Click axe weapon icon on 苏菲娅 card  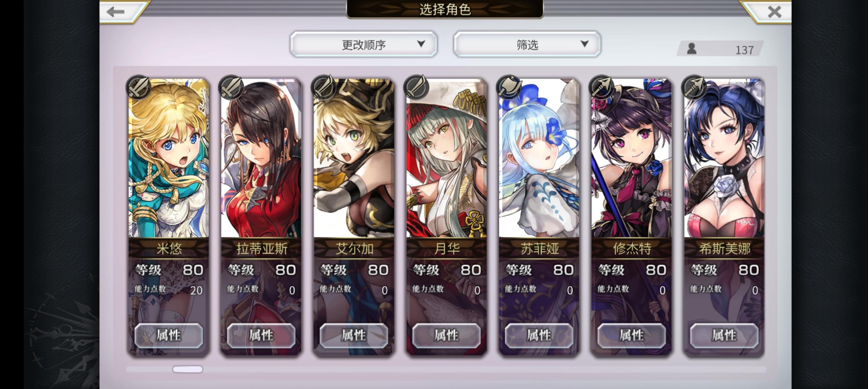coord(509,87)
